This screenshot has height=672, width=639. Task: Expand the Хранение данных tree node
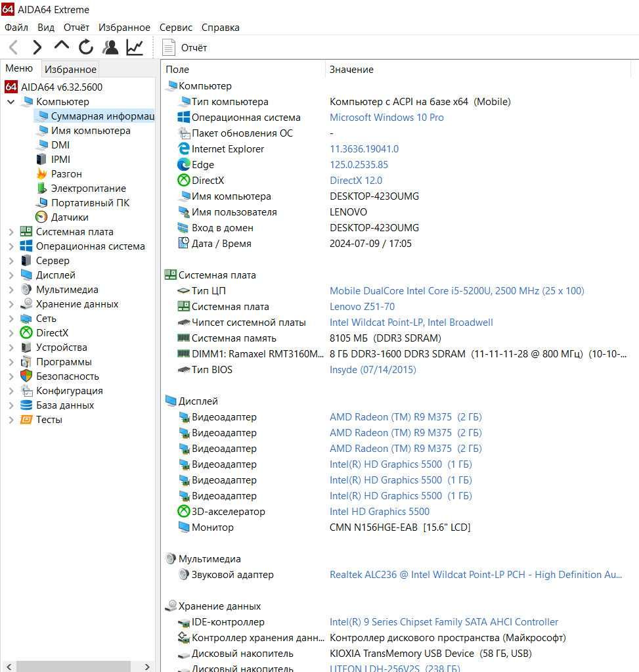11,304
